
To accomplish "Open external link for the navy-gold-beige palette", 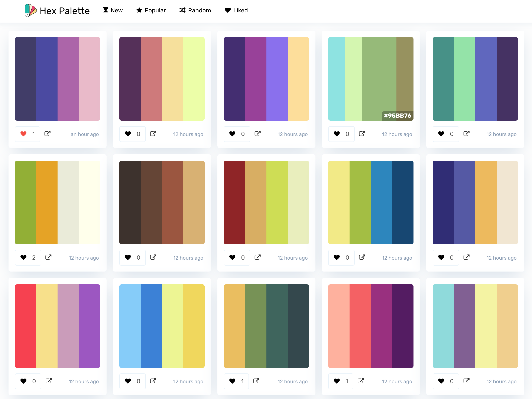I will point(466,257).
